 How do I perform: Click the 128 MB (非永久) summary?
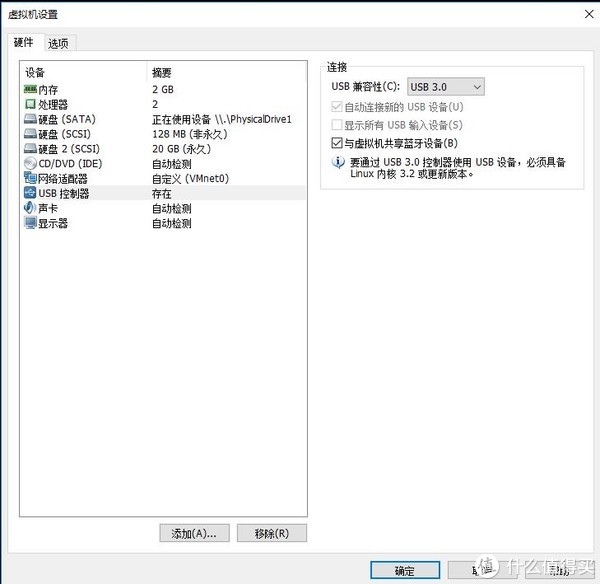pyautogui.click(x=190, y=134)
